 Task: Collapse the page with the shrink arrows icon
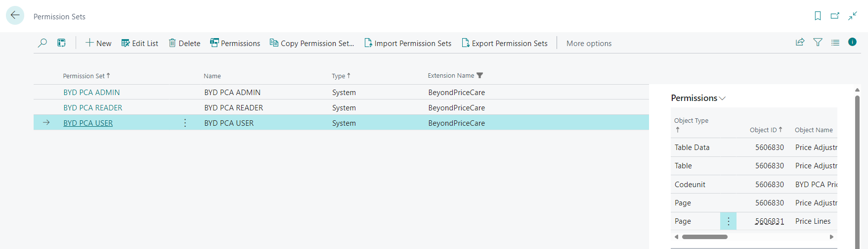853,16
